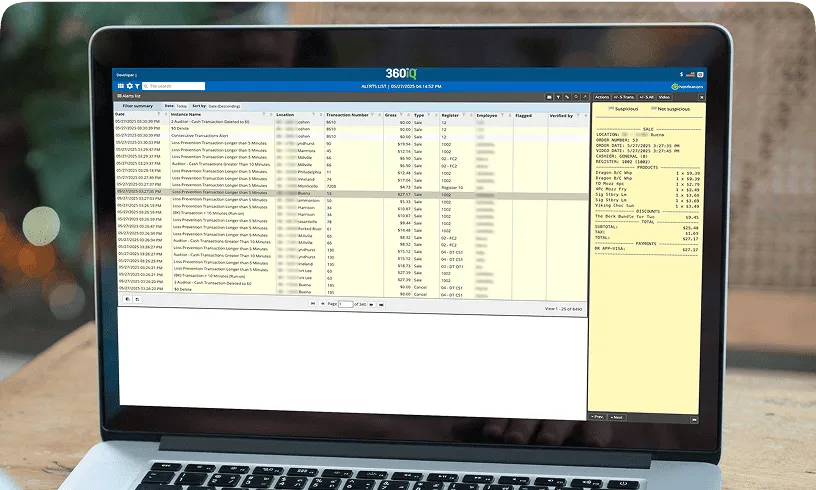This screenshot has width=816, height=490.
Task: Go to previous page of alerts
Action: click(x=322, y=303)
